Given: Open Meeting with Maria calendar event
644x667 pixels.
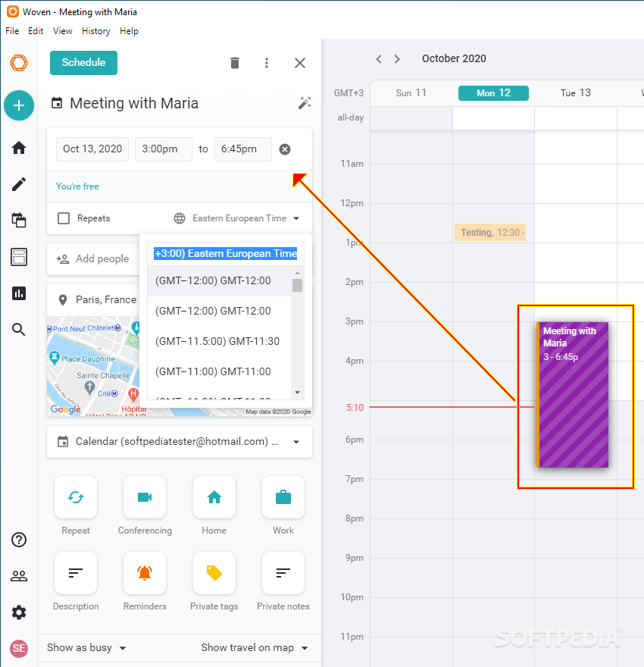Looking at the screenshot, I should pos(573,395).
